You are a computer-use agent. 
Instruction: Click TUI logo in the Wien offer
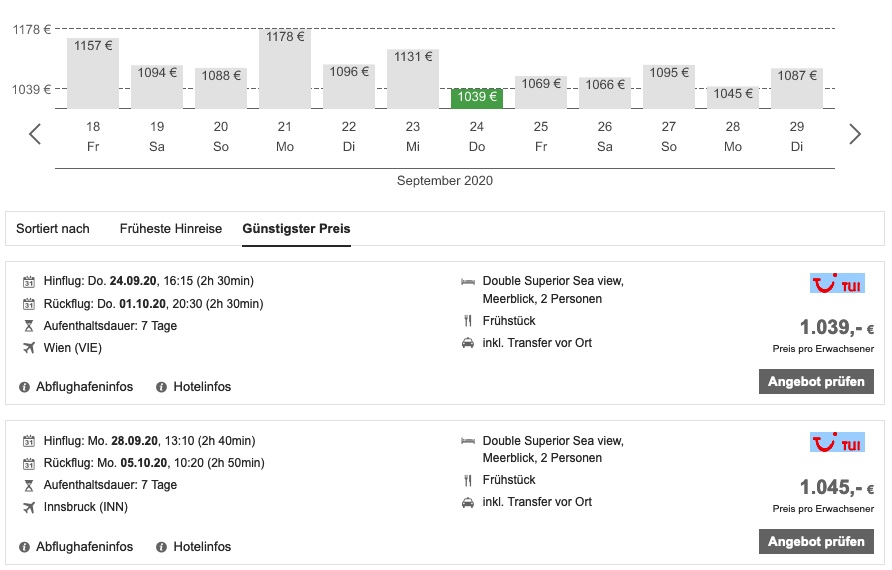coord(837,284)
